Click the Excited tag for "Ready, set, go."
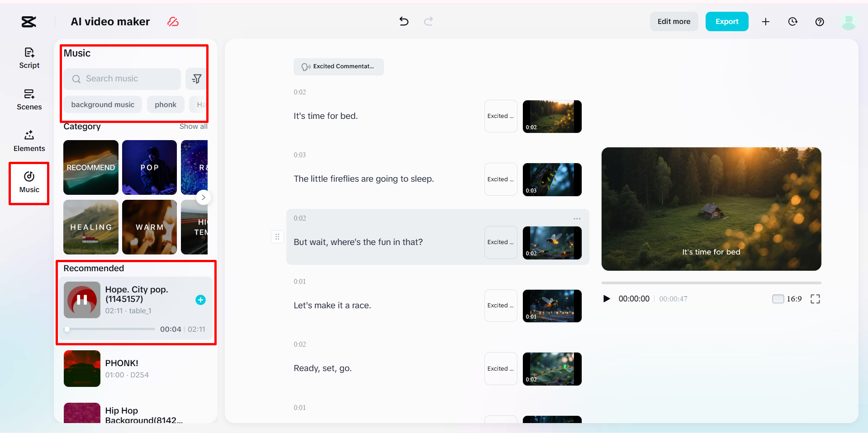 tap(501, 369)
